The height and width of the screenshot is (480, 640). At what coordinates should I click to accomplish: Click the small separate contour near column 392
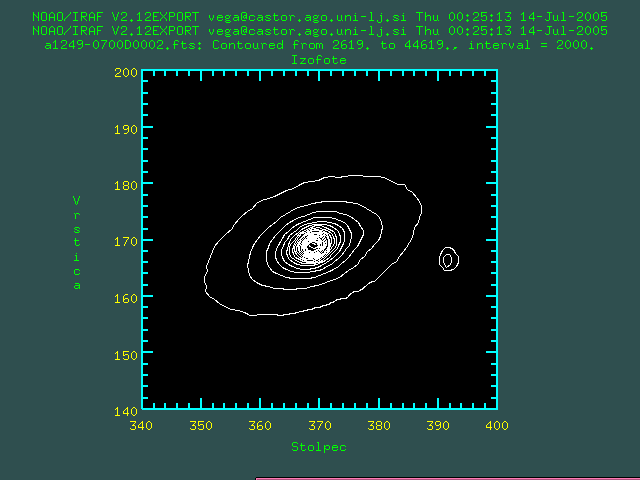[x=449, y=259]
